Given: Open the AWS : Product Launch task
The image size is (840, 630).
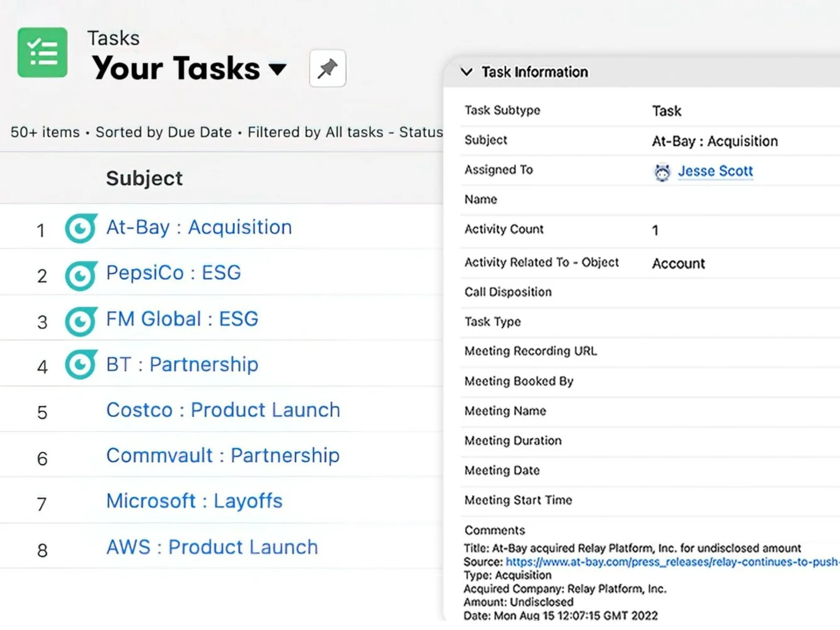Looking at the screenshot, I should [x=212, y=547].
